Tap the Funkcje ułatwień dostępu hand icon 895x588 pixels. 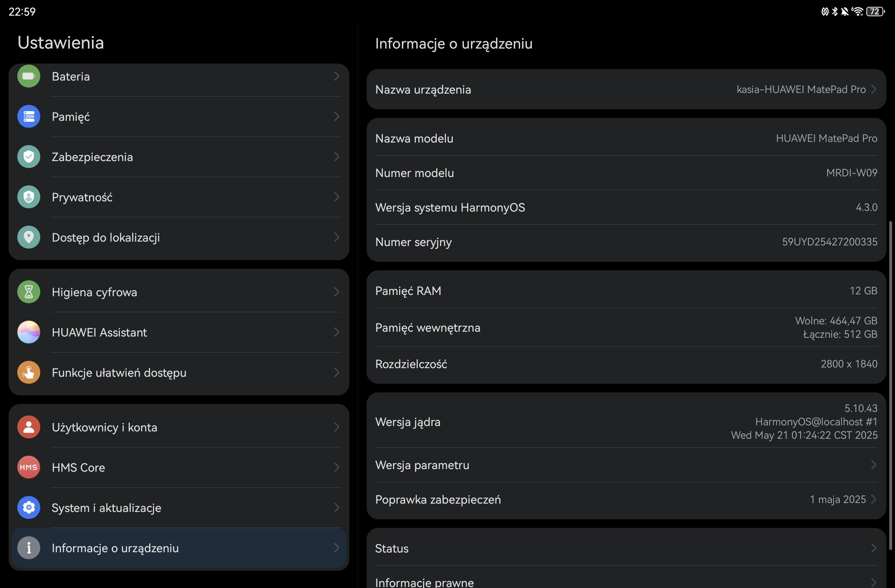tap(28, 372)
